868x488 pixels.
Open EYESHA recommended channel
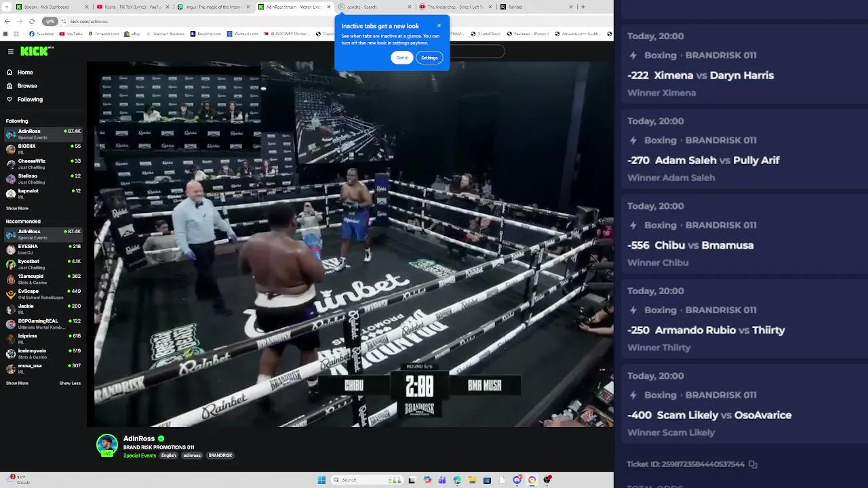pos(43,249)
